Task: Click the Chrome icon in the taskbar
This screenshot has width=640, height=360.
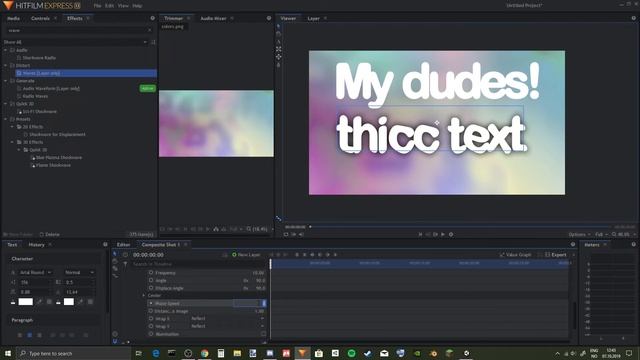Action: point(204,353)
